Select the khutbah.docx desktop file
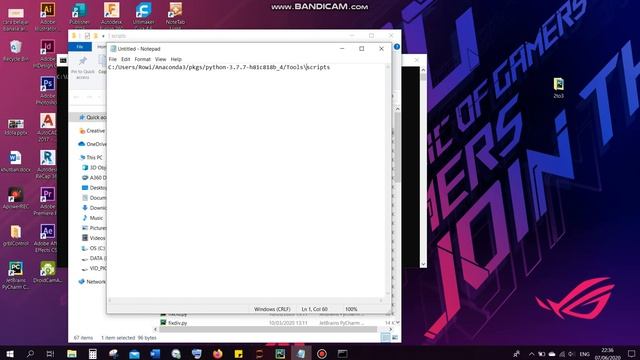Viewport: 640px width, 360px height. coord(16,162)
